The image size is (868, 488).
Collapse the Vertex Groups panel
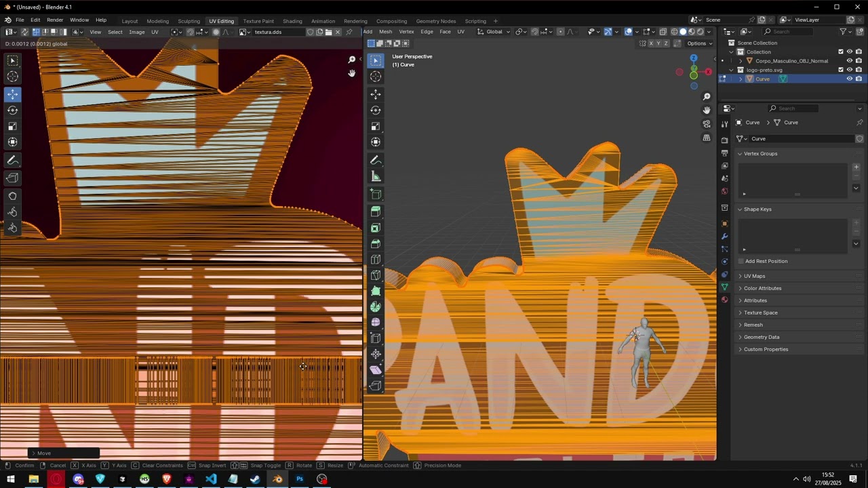click(760, 154)
